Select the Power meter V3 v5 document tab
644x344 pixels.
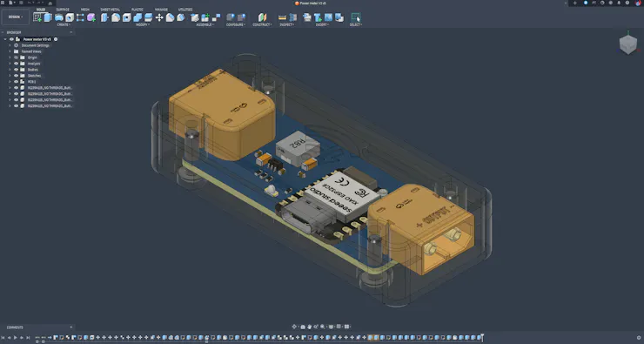point(311,3)
